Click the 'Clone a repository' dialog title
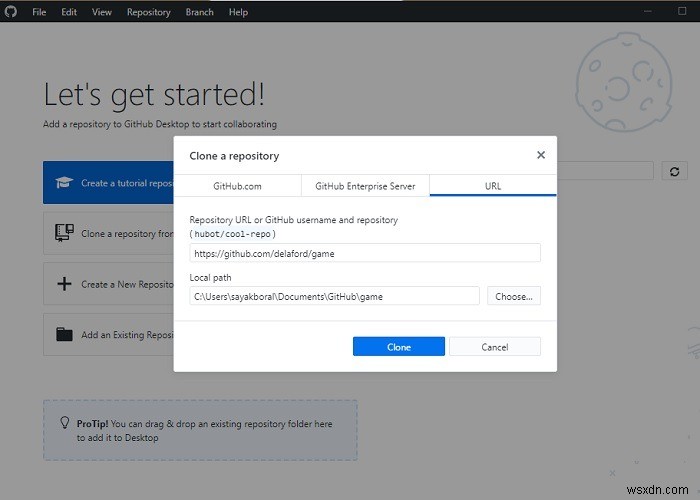 pos(234,156)
